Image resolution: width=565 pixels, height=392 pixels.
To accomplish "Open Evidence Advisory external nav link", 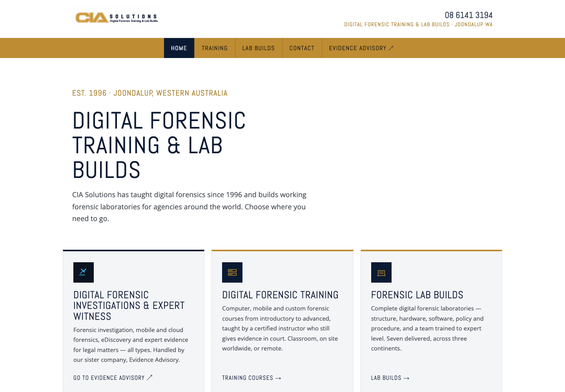I will click(361, 48).
